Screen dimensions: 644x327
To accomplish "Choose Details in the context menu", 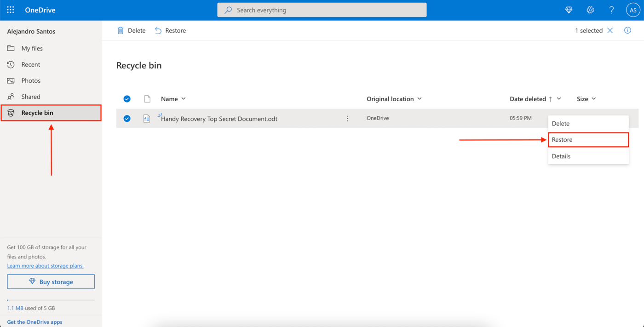I will coord(588,156).
